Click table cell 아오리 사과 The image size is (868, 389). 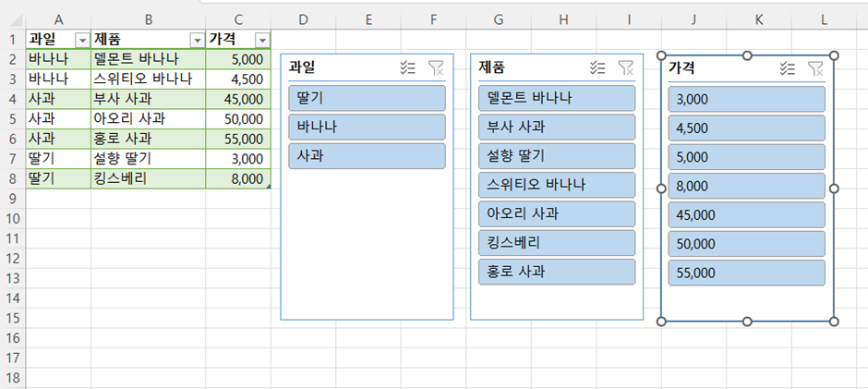click(x=149, y=119)
